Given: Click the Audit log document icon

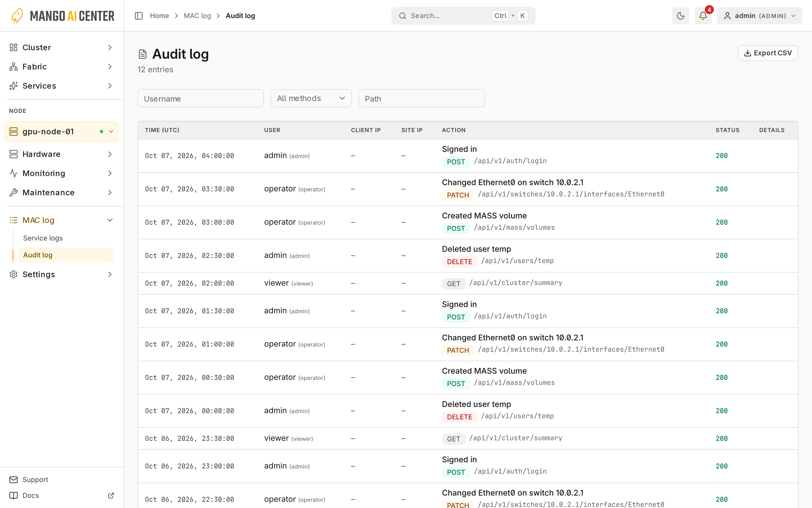Looking at the screenshot, I should click(143, 54).
